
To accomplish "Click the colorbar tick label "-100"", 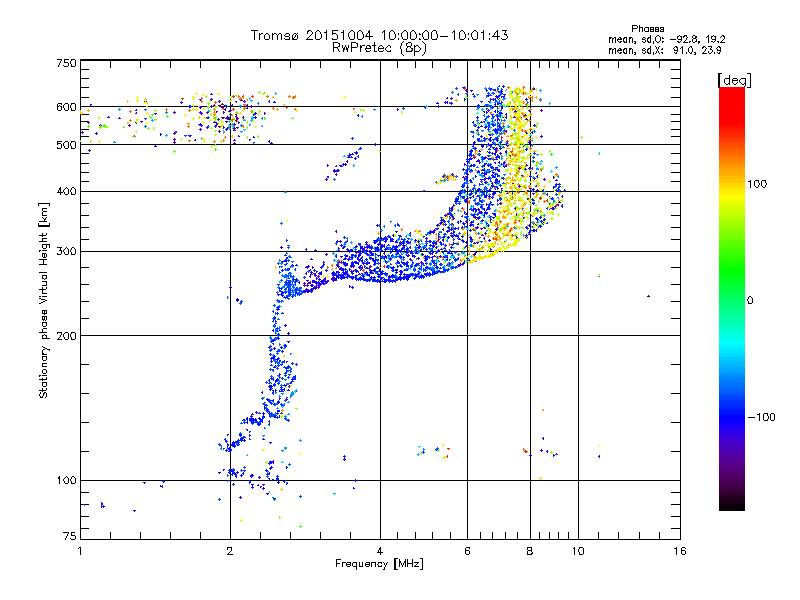I will tap(762, 417).
